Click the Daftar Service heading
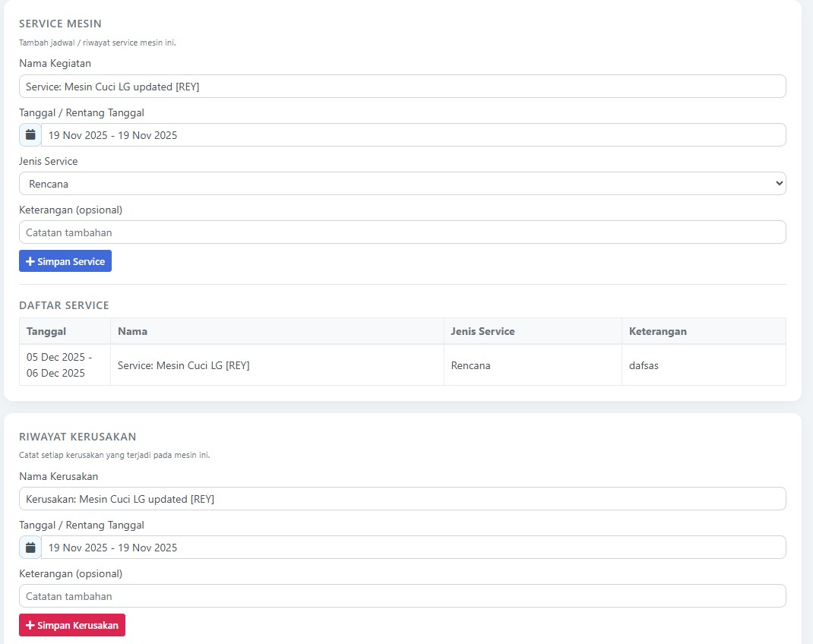 tap(65, 305)
